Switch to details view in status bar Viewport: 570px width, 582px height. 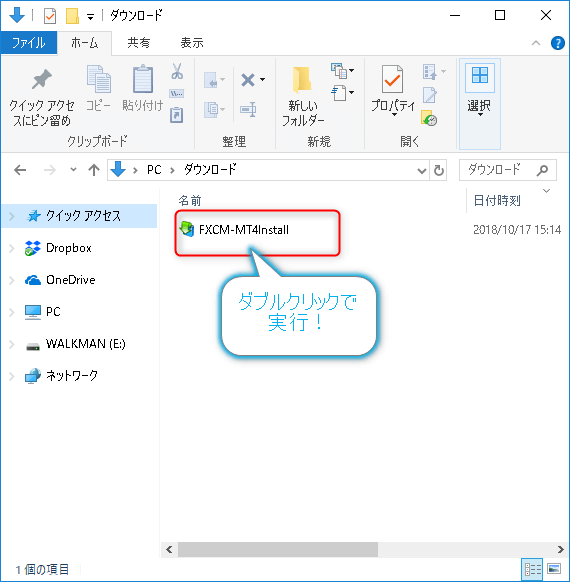point(532,569)
